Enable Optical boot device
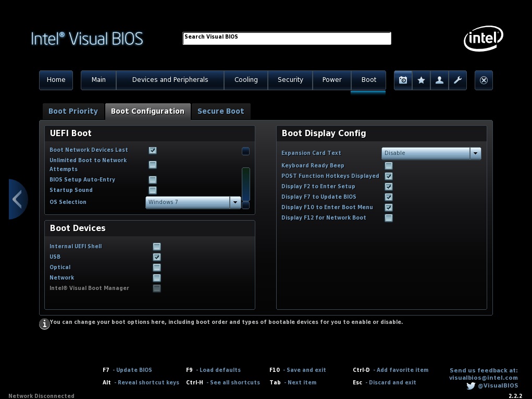Viewport: 532px width, 399px height. click(157, 268)
